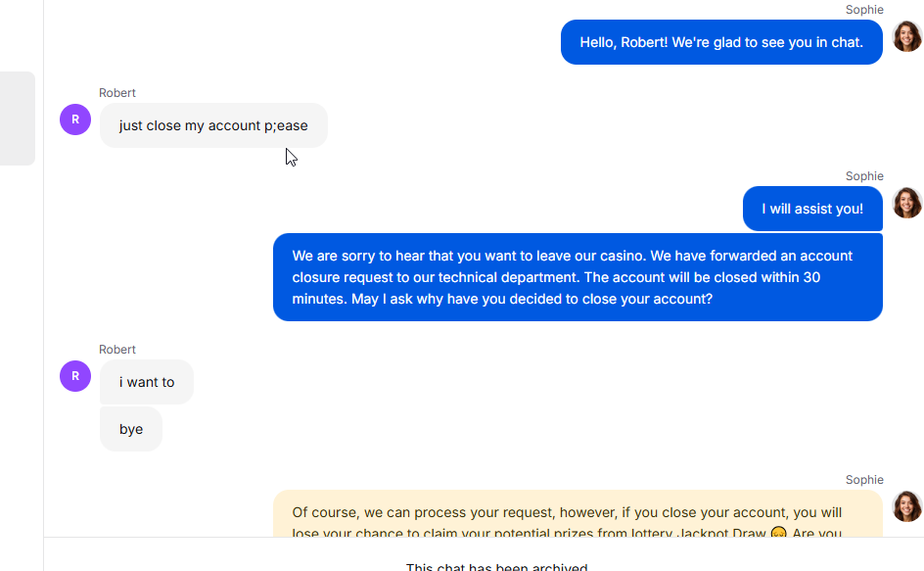Click Robert's purple avatar beside 'just close my account'

pyautogui.click(x=75, y=119)
